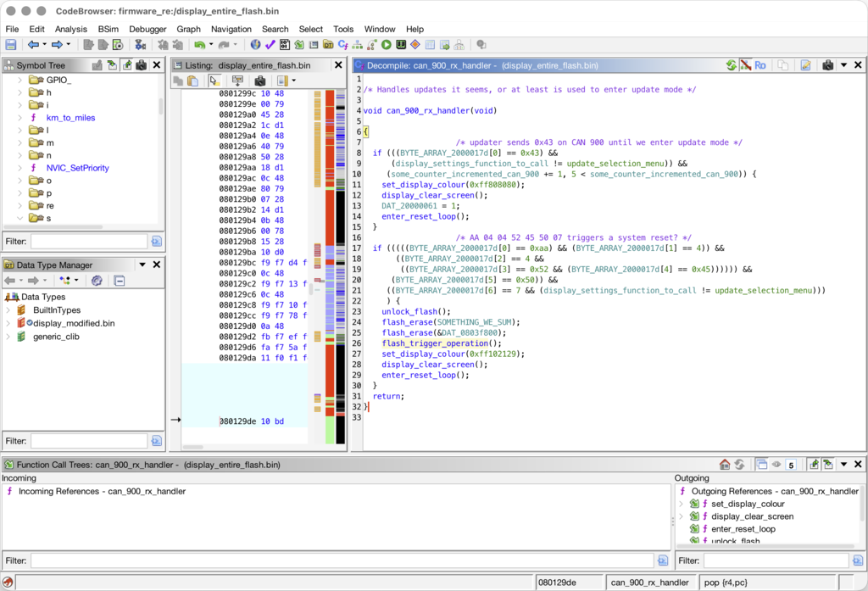The image size is (868, 591).
Task: Expand set_display_colour in Outgoing References
Action: (681, 504)
